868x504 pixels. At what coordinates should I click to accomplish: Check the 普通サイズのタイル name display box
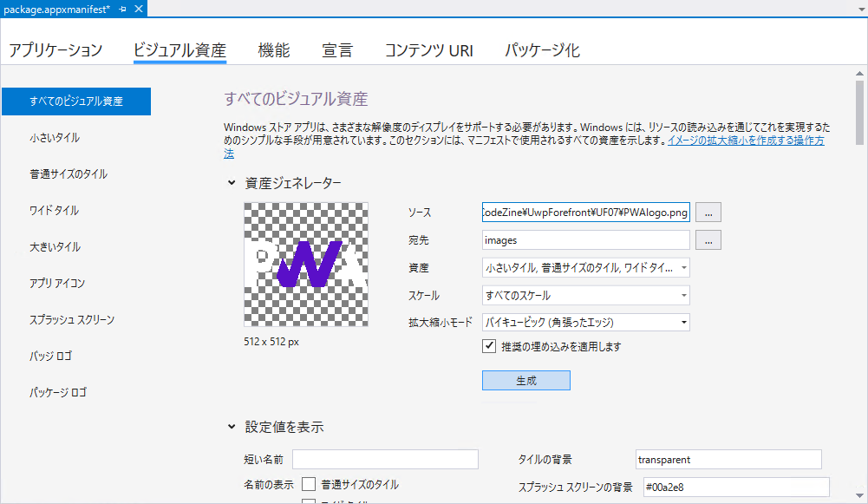[x=309, y=485]
